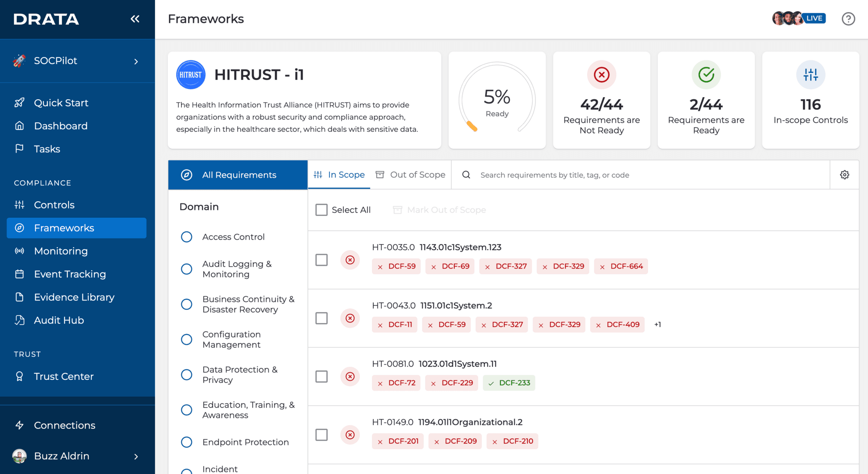Screen dimensions: 868x474
Task: Open requirement 1023.01d1System.11
Action: coord(457,364)
